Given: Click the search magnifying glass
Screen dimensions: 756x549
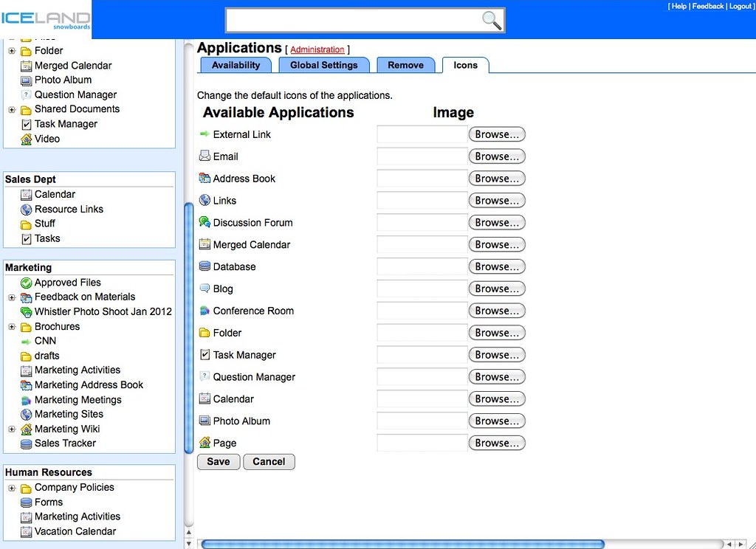Looking at the screenshot, I should click(492, 21).
